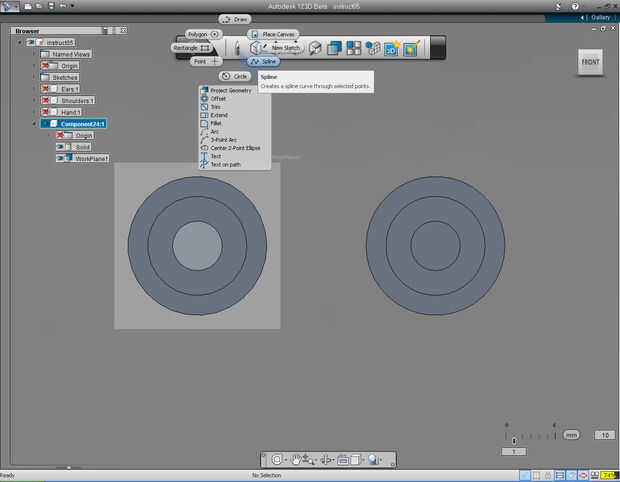The height and width of the screenshot is (482, 620).
Task: Click the ruler scale slider handle
Action: (514, 439)
